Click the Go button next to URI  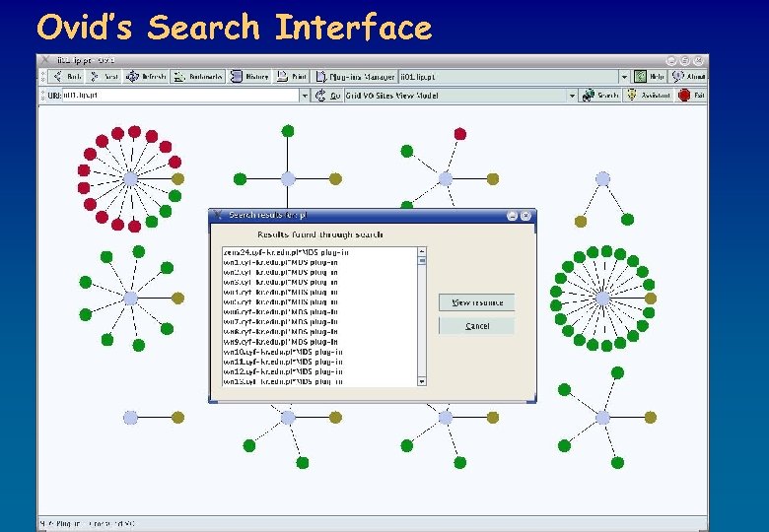tap(327, 96)
